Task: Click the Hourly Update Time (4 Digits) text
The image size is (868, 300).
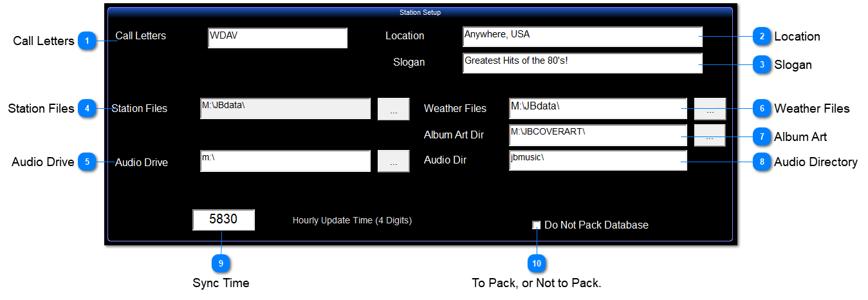Action: [352, 220]
